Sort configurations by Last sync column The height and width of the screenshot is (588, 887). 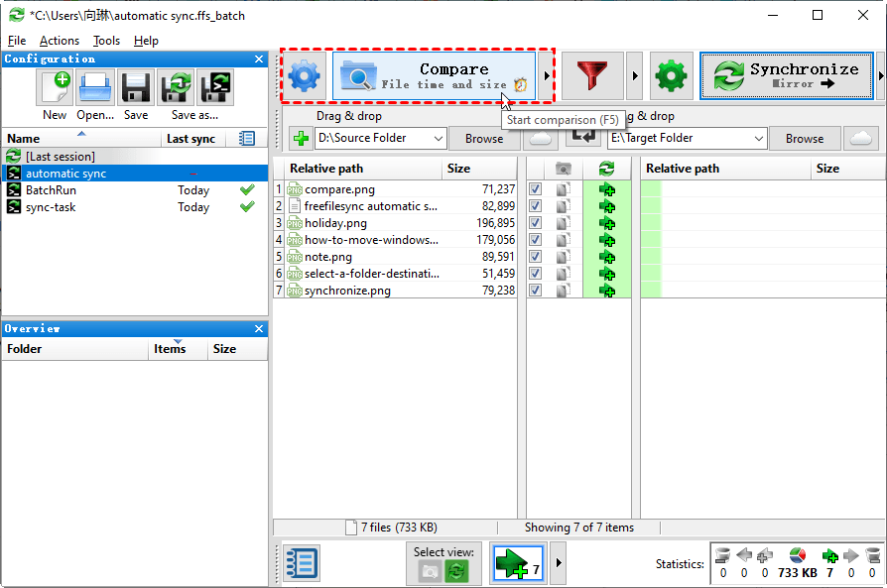[x=192, y=139]
